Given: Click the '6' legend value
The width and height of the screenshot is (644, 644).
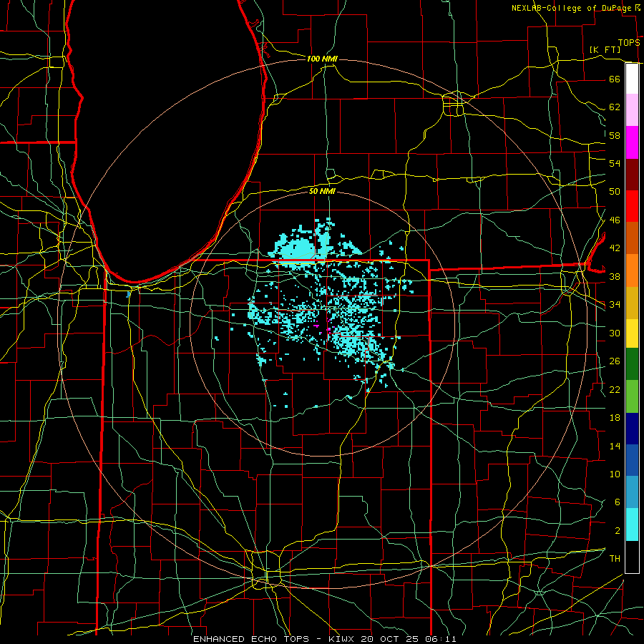Looking at the screenshot, I should click(x=617, y=502).
